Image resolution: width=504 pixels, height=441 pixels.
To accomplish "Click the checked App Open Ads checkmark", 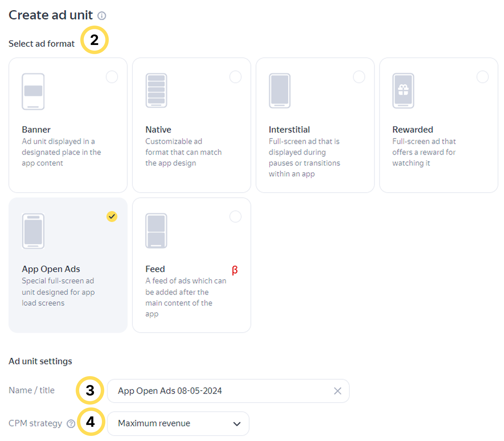I will point(112,217).
